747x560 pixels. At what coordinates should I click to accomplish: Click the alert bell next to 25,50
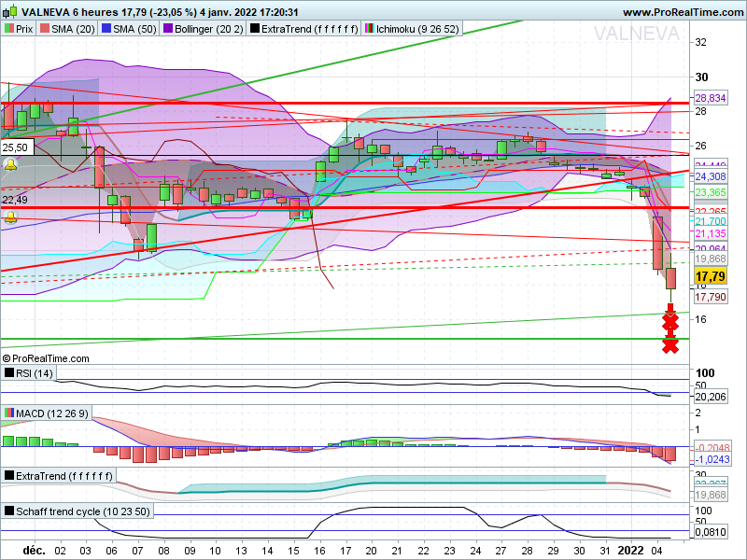click(x=10, y=165)
